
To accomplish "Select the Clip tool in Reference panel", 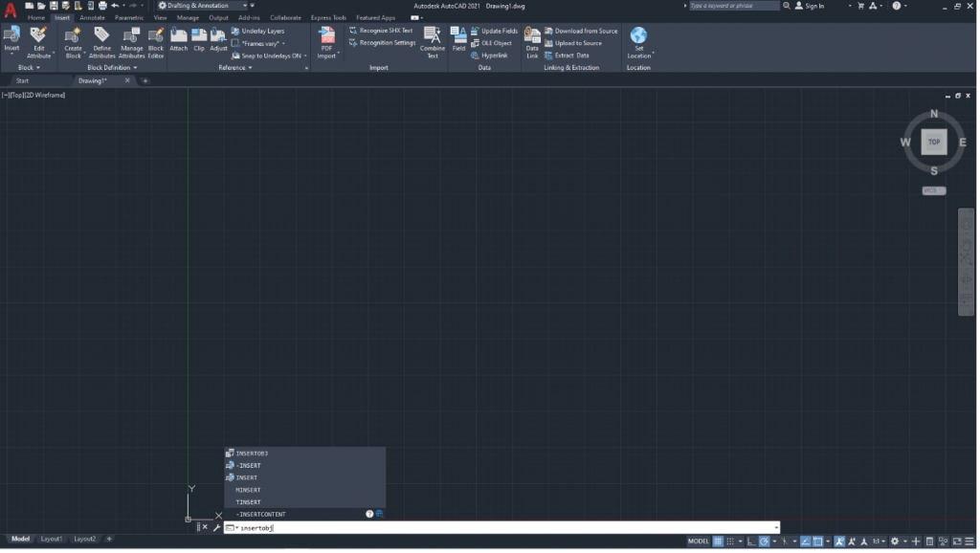I will point(198,40).
